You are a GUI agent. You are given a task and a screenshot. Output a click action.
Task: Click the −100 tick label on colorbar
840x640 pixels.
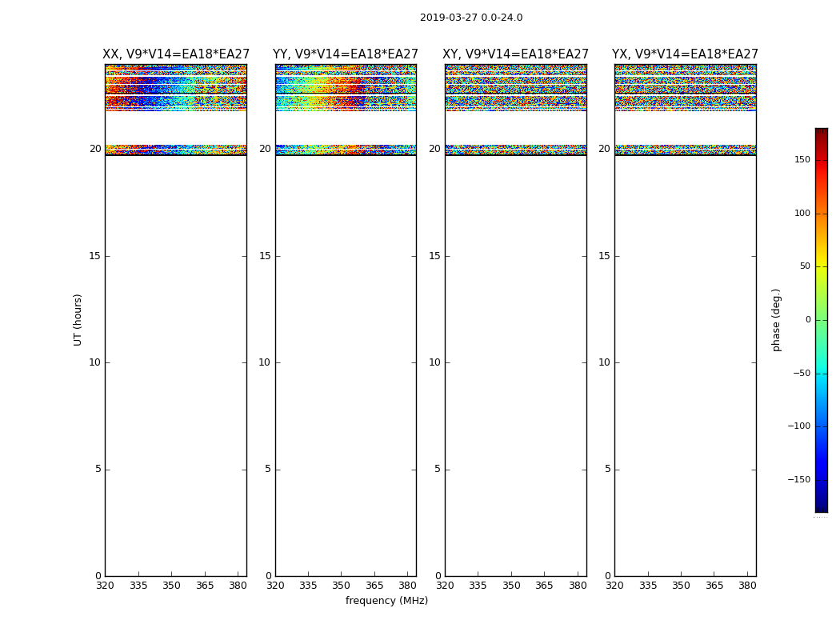[x=799, y=426]
